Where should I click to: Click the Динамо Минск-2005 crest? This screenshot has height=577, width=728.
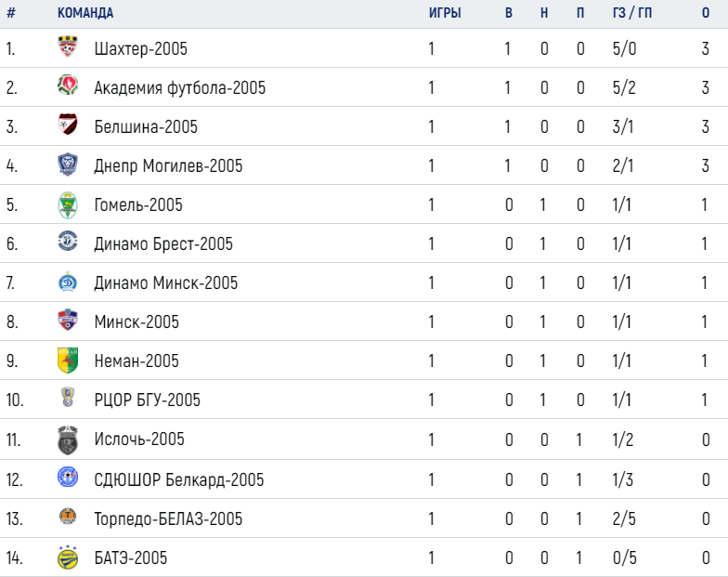point(68,282)
